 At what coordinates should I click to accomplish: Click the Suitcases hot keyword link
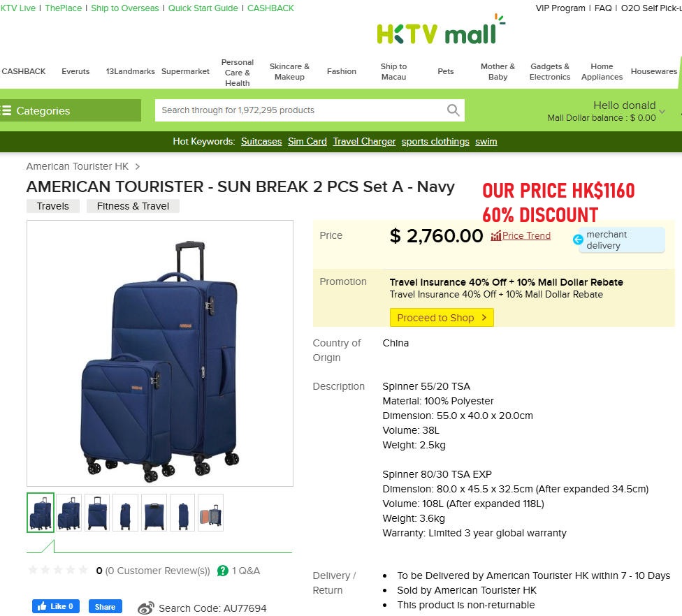pos(261,141)
